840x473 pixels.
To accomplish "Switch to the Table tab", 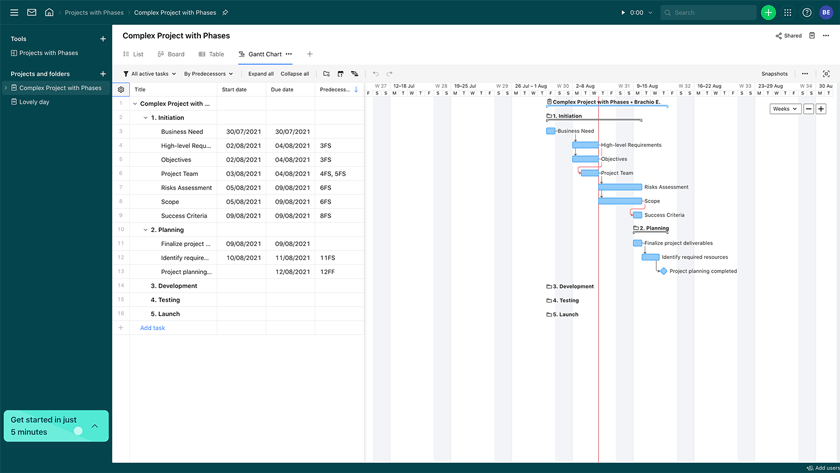I will coord(211,54).
